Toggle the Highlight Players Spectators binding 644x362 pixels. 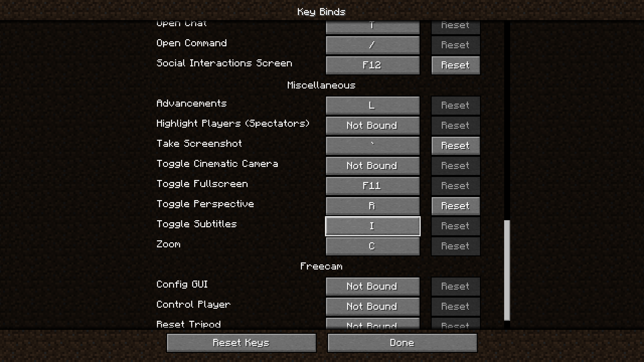click(372, 126)
